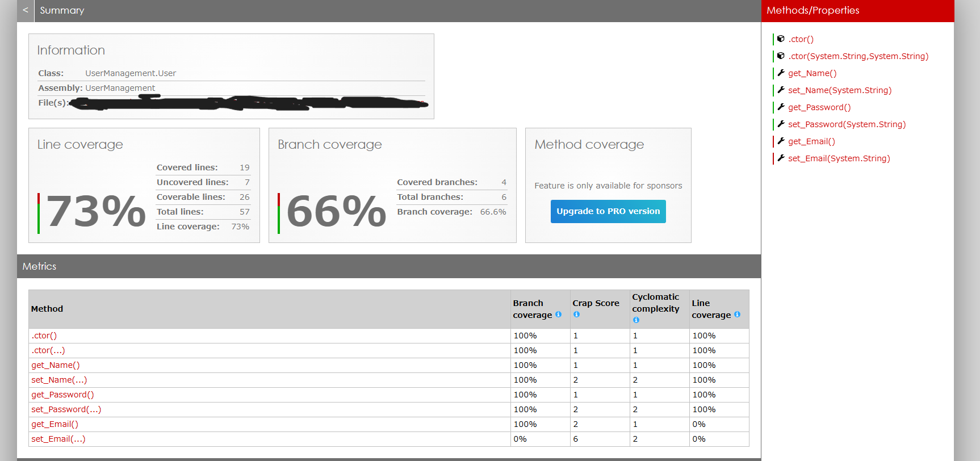Click Coverable lines value 26

[x=245, y=197]
